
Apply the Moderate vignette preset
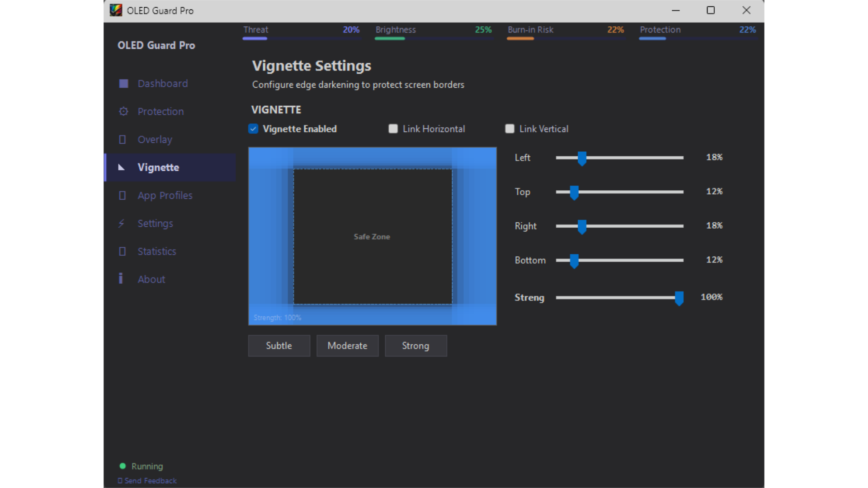pos(347,346)
